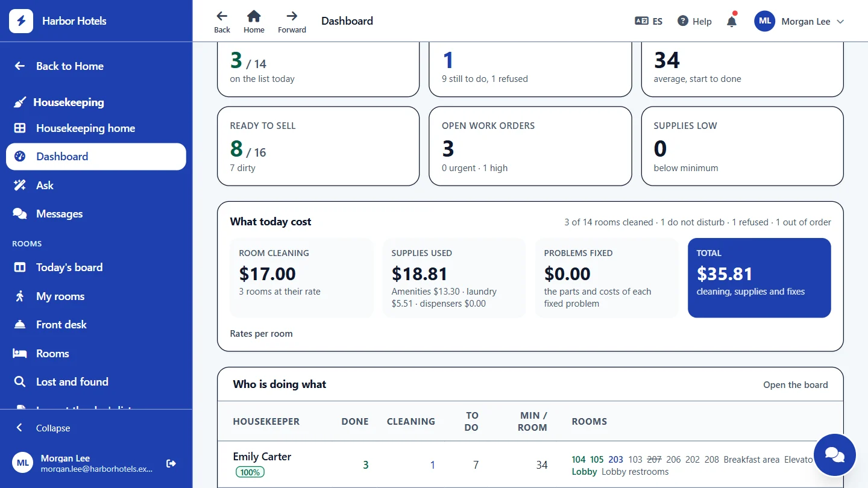This screenshot has width=868, height=488.
Task: Open the chat bubble floating button
Action: click(x=834, y=455)
